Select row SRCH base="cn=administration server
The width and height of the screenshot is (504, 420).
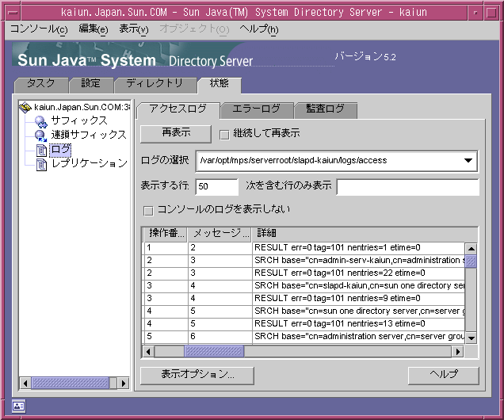click(304, 337)
